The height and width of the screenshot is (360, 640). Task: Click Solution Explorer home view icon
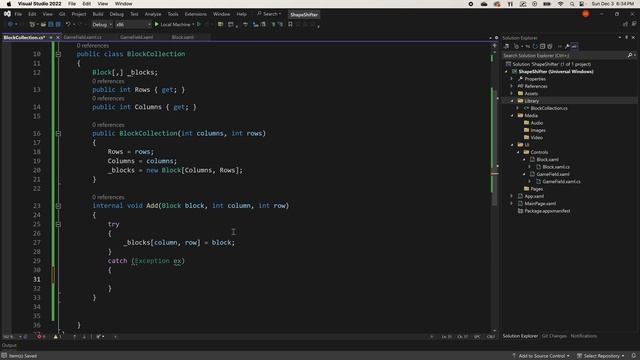507,47
